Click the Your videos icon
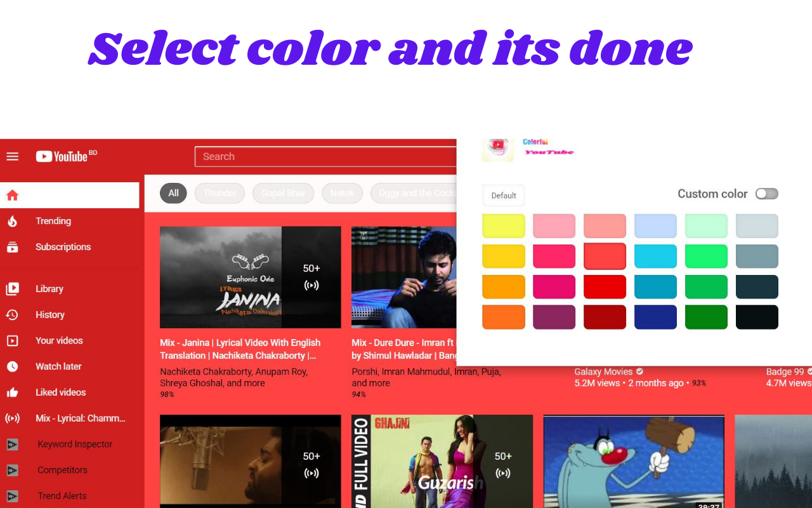This screenshot has width=812, height=508. point(13,341)
